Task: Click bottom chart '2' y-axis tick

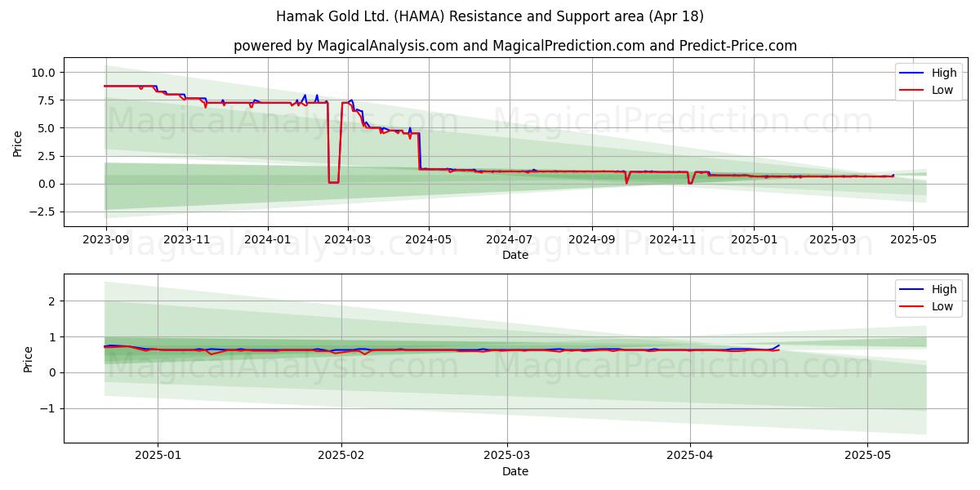Action: tap(53, 301)
